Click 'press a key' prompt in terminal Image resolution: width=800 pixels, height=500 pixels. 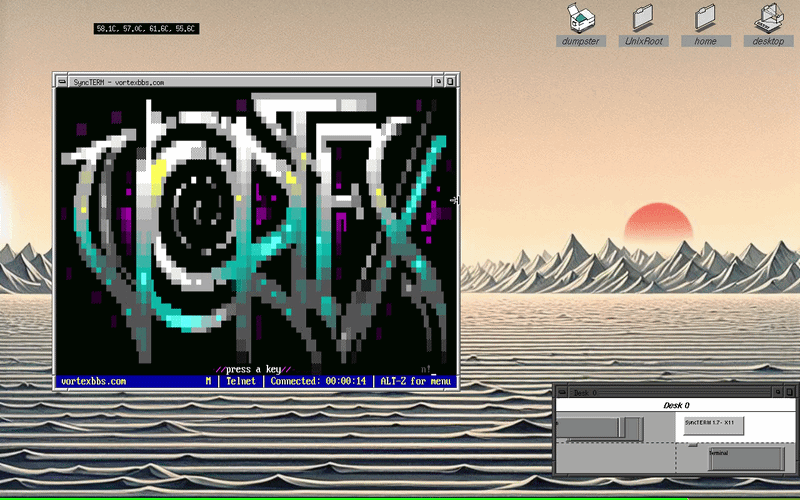[253, 369]
